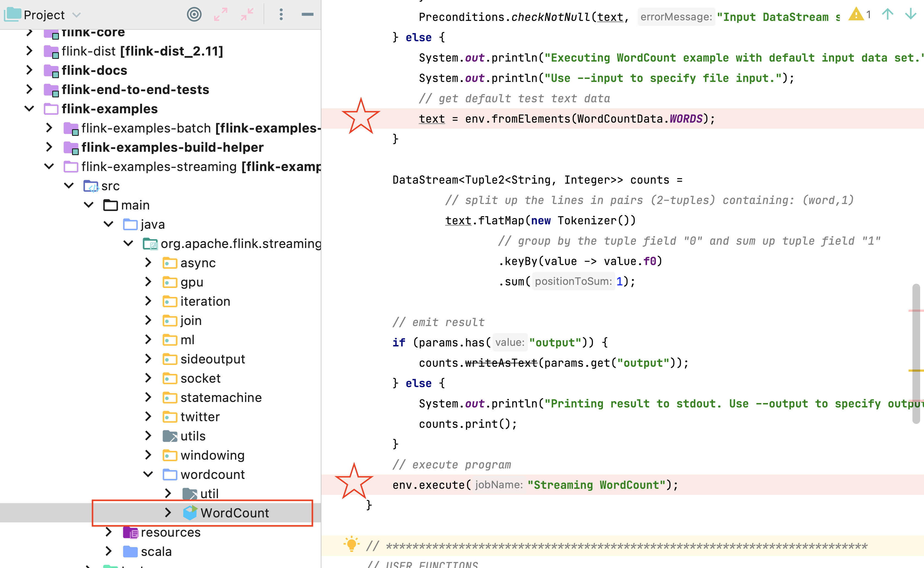
Task: Click the strikethrough writeAsText method call
Action: pos(501,363)
